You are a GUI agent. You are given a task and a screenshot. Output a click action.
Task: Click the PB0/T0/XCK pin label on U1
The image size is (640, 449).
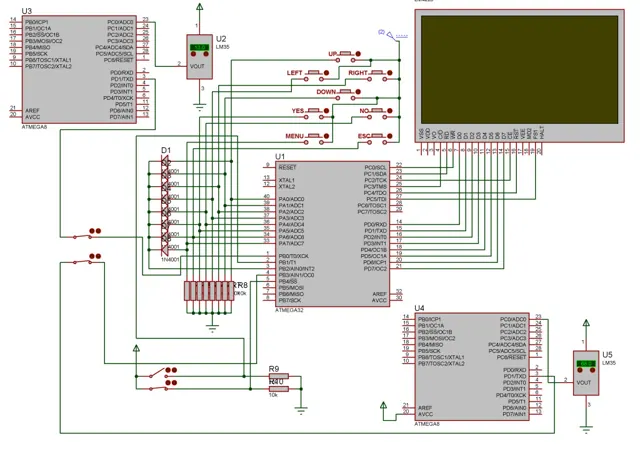293,256
